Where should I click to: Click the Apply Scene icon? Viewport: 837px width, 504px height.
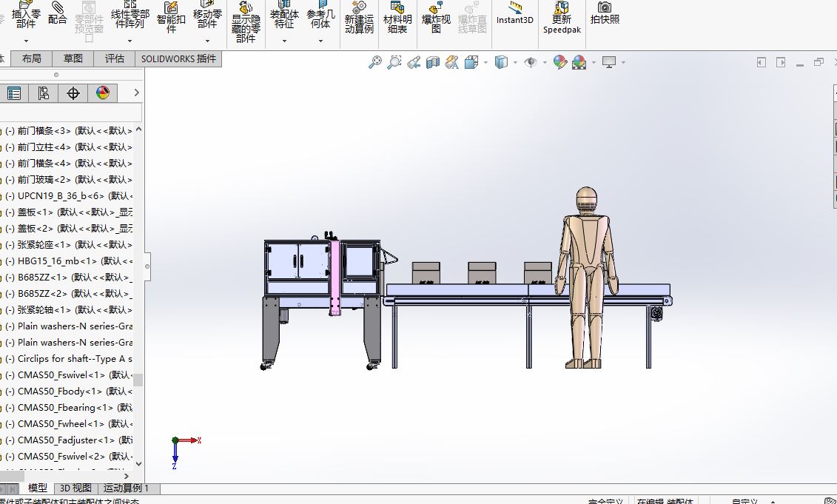tap(579, 62)
